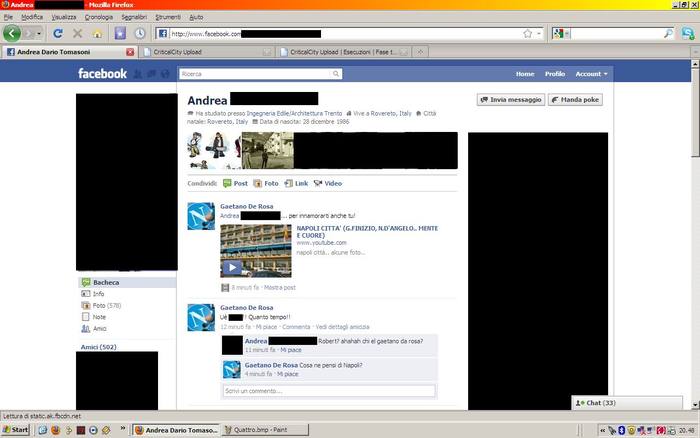This screenshot has width=700, height=438.
Task: Open back/forward history dropdown arrow
Action: 39,34
